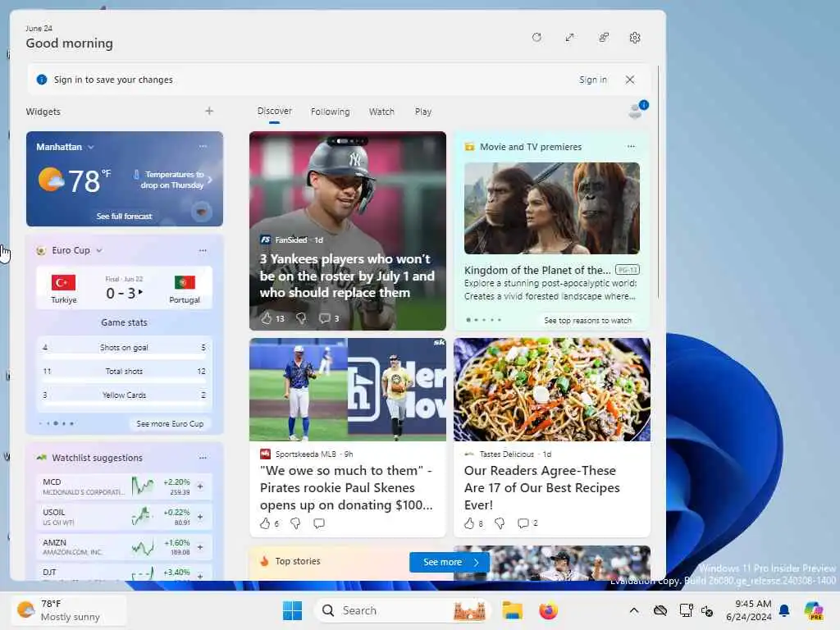
Task: Open weather widget more options
Action: pyautogui.click(x=203, y=146)
